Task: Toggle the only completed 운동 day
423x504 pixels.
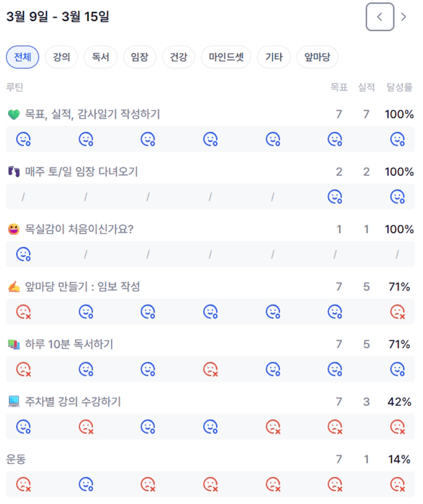Action: [85, 484]
